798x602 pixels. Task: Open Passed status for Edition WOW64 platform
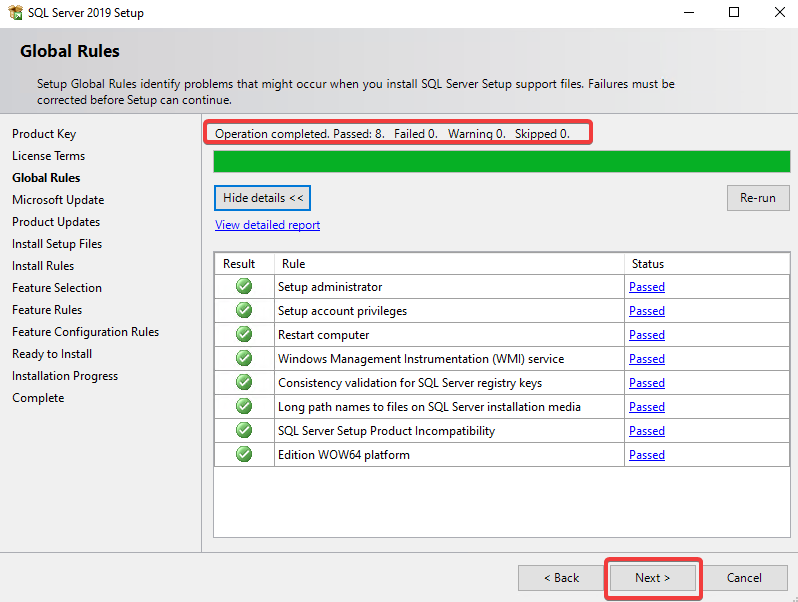[647, 454]
